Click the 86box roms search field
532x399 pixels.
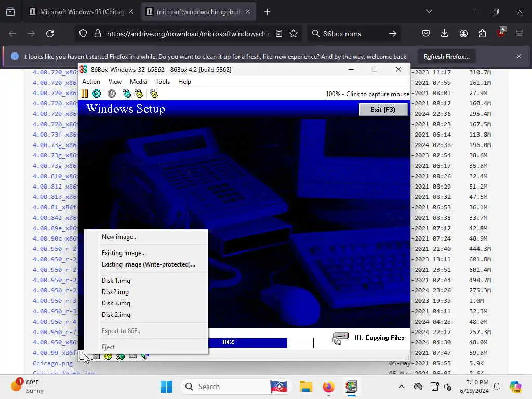point(353,34)
